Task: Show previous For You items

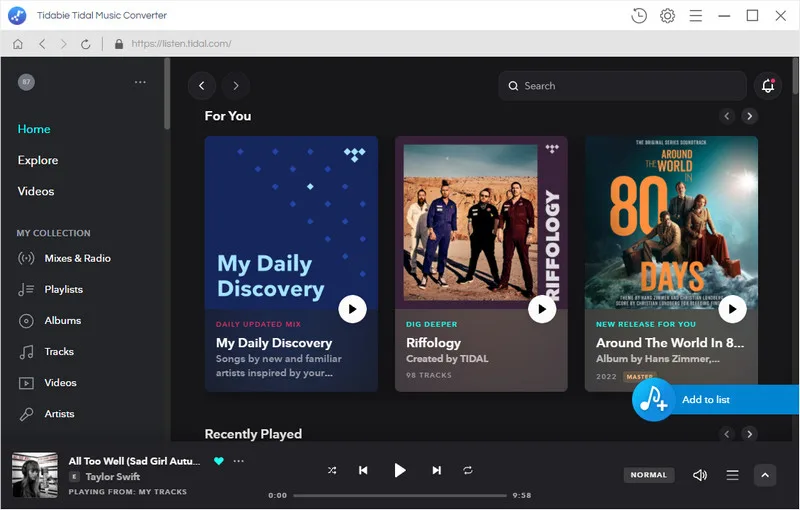Action: click(x=727, y=116)
